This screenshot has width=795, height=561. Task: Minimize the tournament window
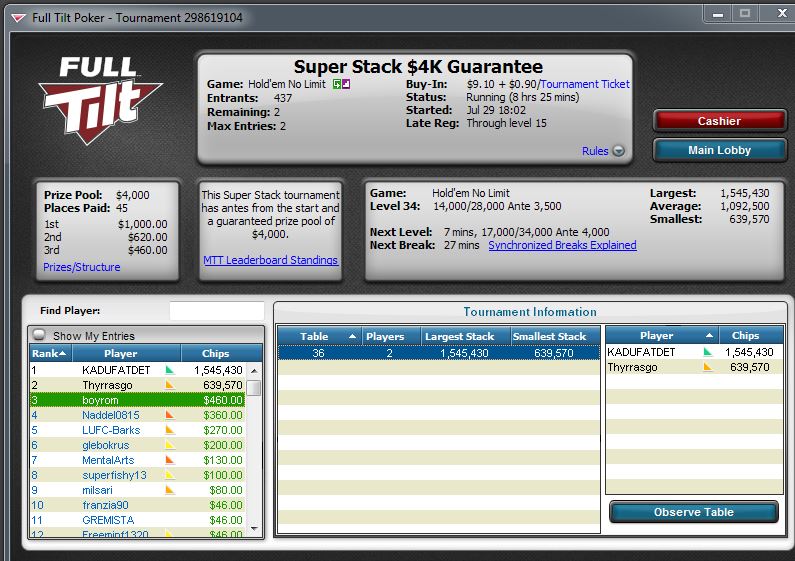pyautogui.click(x=718, y=15)
